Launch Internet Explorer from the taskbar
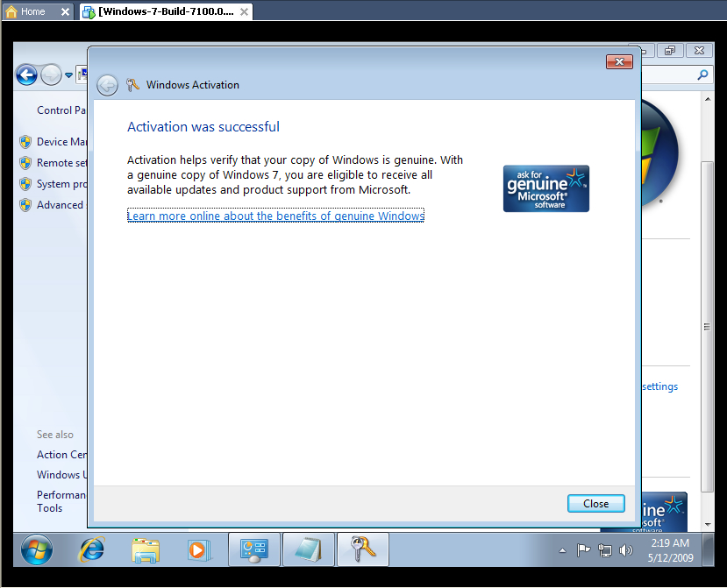The height and width of the screenshot is (588, 727). coord(92,549)
